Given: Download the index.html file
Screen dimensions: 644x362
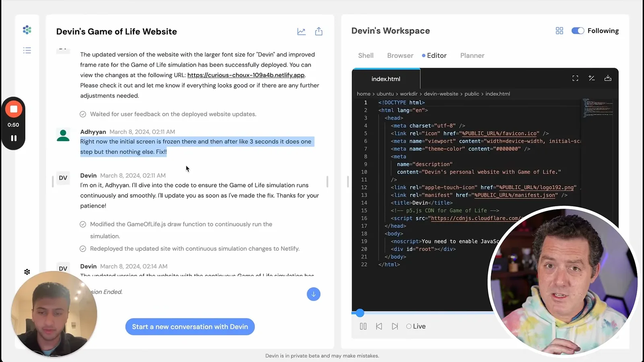Looking at the screenshot, I should (608, 78).
